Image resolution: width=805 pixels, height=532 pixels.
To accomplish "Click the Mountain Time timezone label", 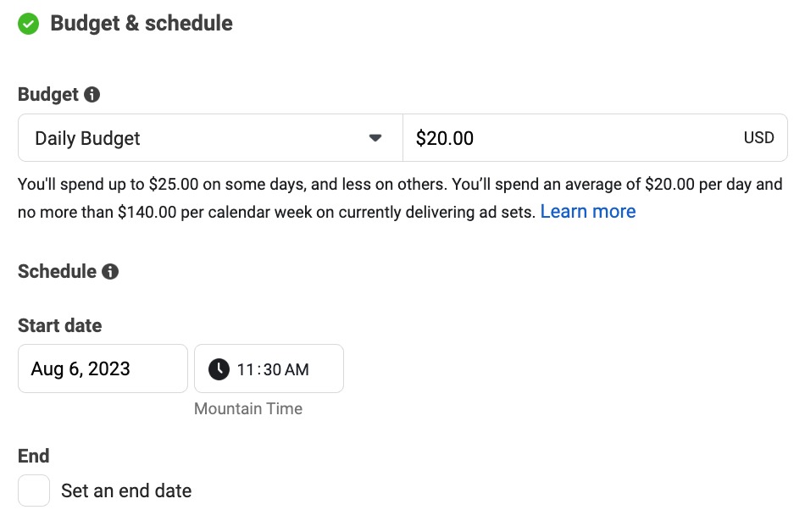I will (x=248, y=408).
